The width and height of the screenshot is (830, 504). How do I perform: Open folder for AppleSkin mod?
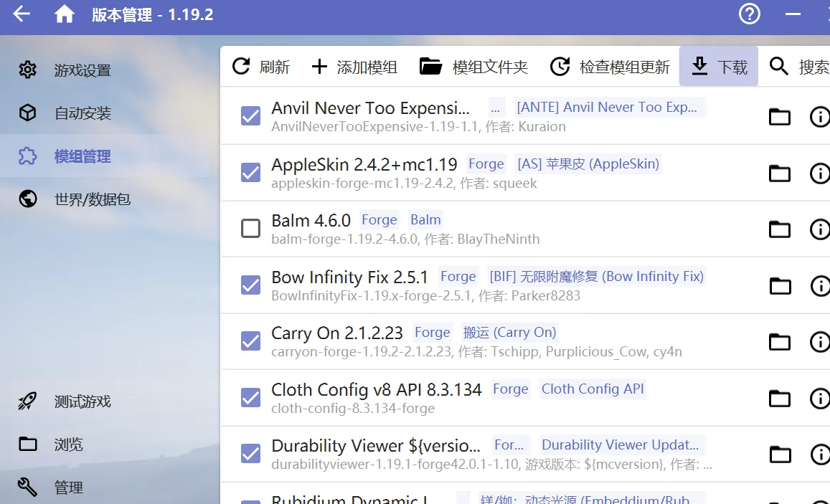click(x=780, y=173)
